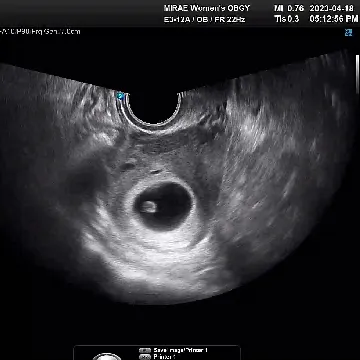360x360 pixels.
Task: Click the 'MIRAE Women's OBGY' header text
Action: pos(207,8)
